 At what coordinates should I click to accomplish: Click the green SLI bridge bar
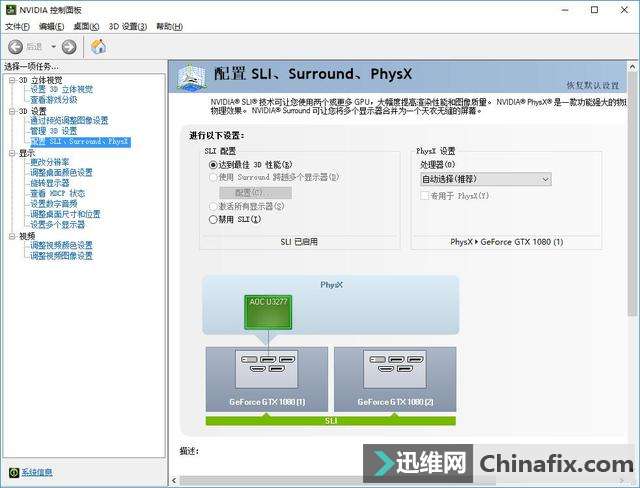pos(331,421)
